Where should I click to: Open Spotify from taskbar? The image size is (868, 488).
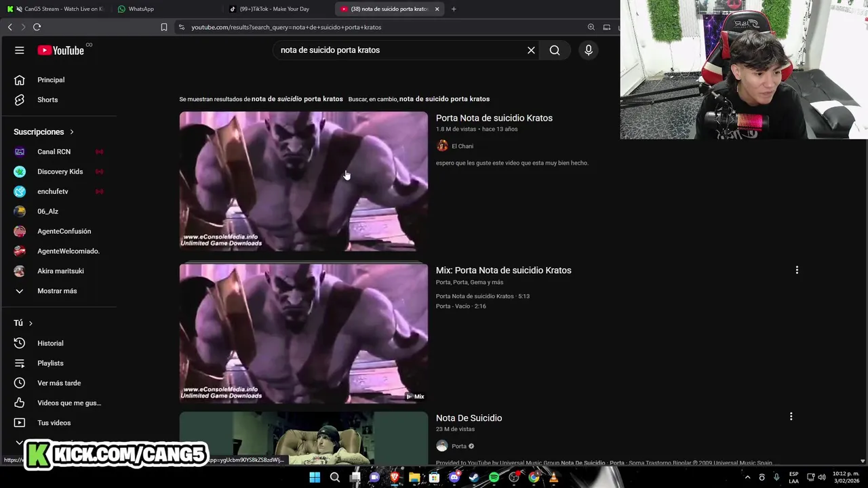coord(494,477)
